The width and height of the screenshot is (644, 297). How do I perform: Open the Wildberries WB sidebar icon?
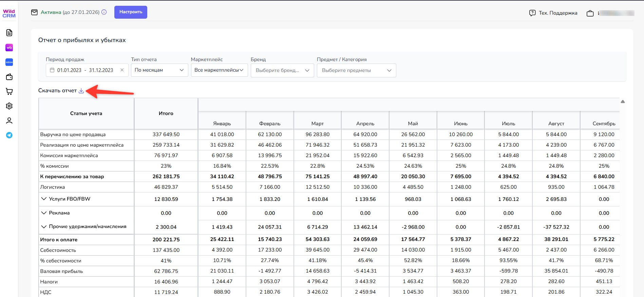click(x=9, y=48)
